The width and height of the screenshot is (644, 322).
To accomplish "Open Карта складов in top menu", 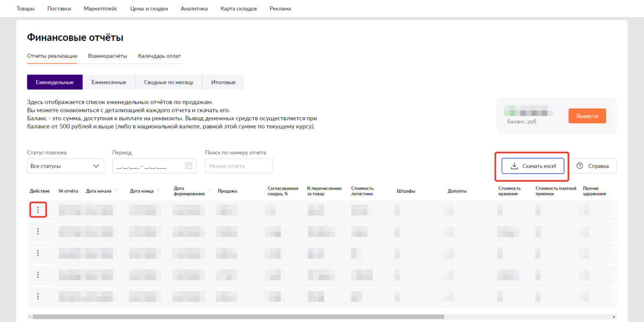I will pos(239,8).
